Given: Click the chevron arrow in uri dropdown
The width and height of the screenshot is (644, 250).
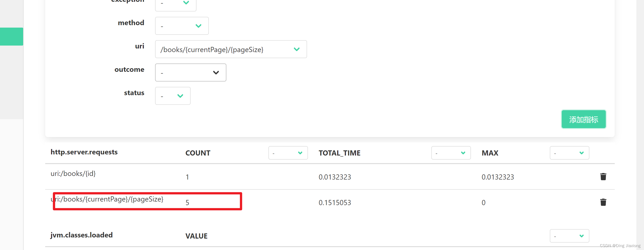Looking at the screenshot, I should pyautogui.click(x=296, y=49).
